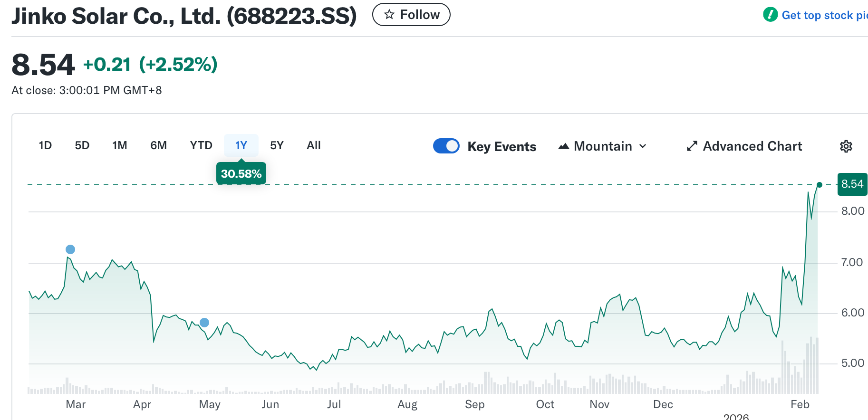Screen dimensions: 868x420
Task: Switch to the 5Y chart range
Action: 277,145
